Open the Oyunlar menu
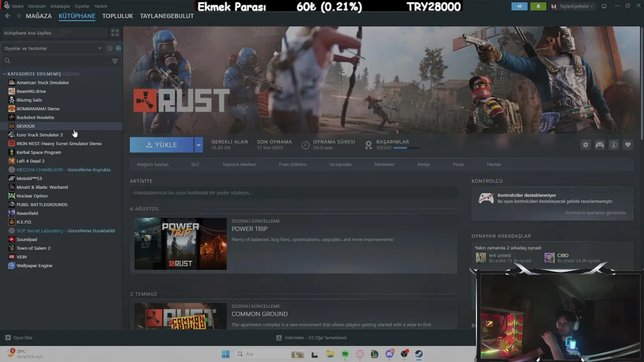This screenshot has width=644, height=362. click(83, 6)
